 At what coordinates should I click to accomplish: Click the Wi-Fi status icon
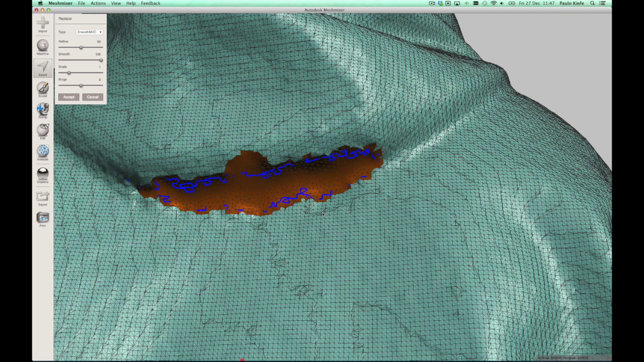[x=494, y=3]
